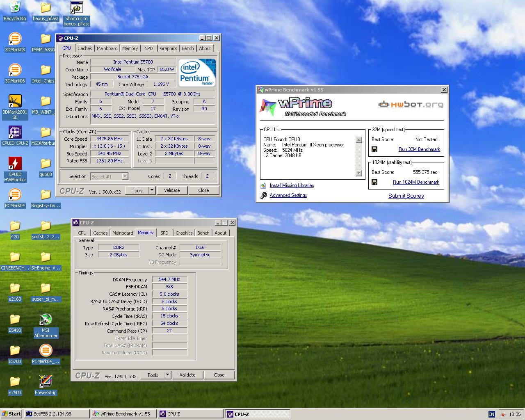Open the 420 folder icon
This screenshot has height=420, width=525.
pos(15,229)
